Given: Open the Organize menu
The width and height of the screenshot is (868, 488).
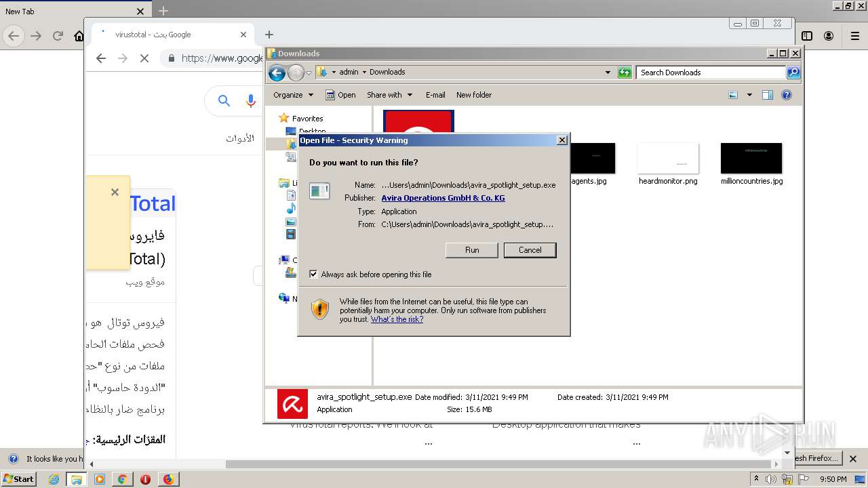Looking at the screenshot, I should [293, 95].
